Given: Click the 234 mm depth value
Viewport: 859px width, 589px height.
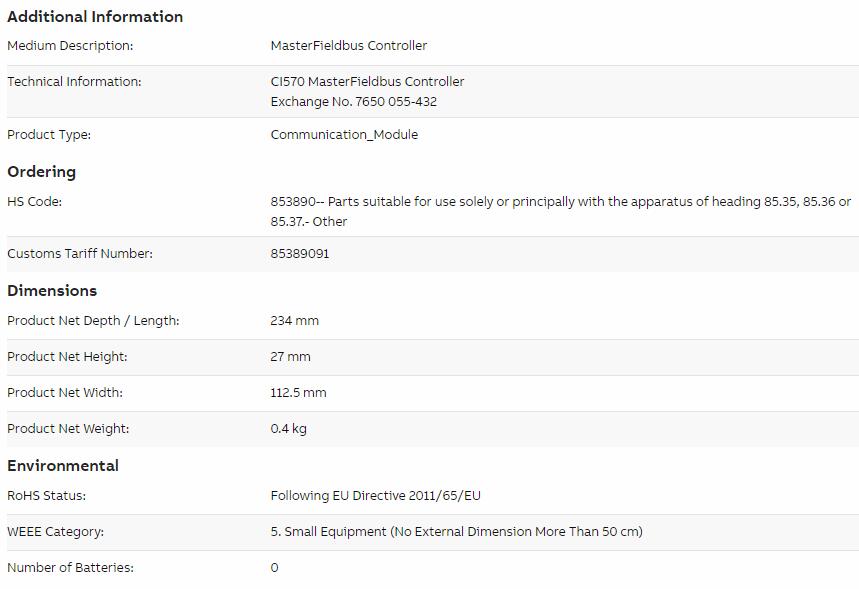Looking at the screenshot, I should (x=294, y=321).
